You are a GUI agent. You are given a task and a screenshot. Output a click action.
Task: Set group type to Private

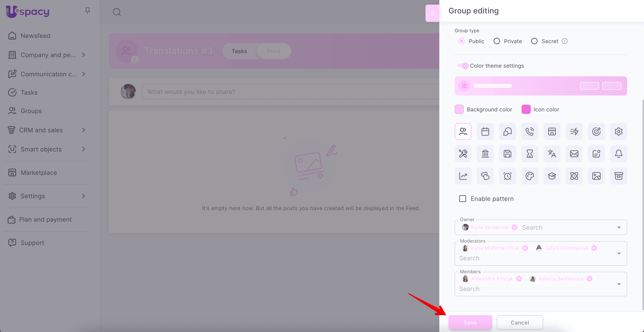[497, 41]
